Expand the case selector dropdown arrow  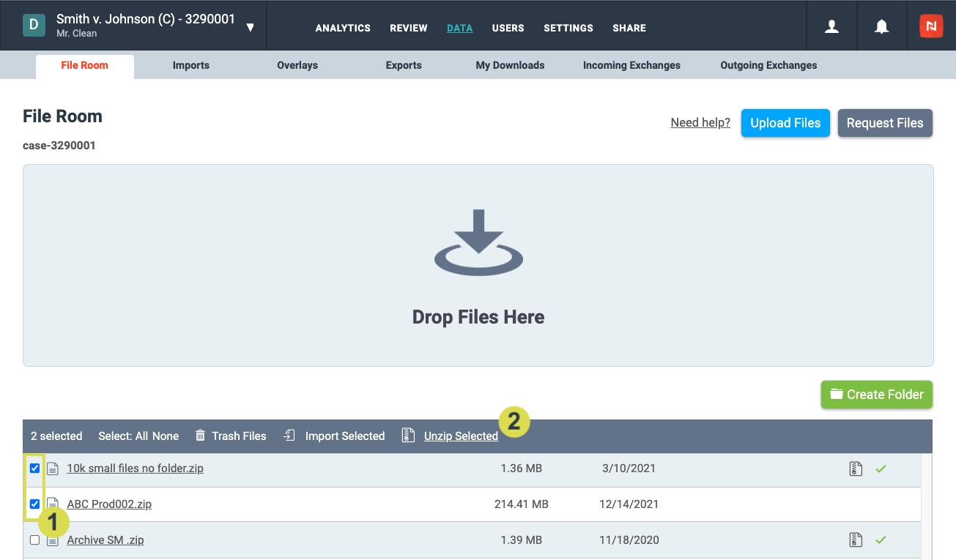pos(251,28)
